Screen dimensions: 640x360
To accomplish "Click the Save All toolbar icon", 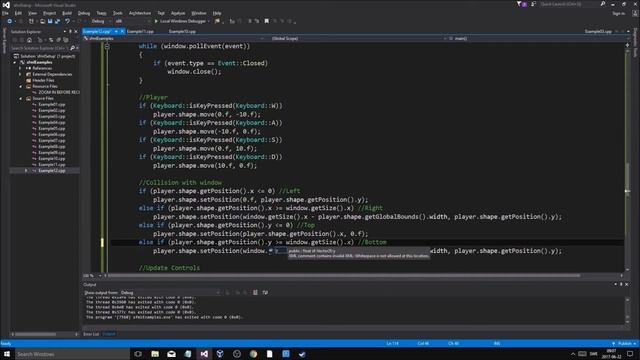I will point(57,21).
